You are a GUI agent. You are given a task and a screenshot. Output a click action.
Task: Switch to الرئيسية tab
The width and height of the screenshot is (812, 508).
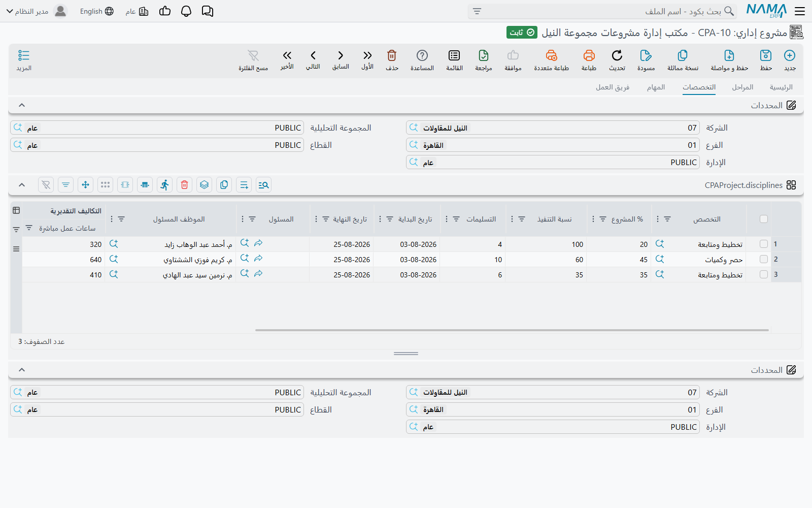tap(781, 87)
